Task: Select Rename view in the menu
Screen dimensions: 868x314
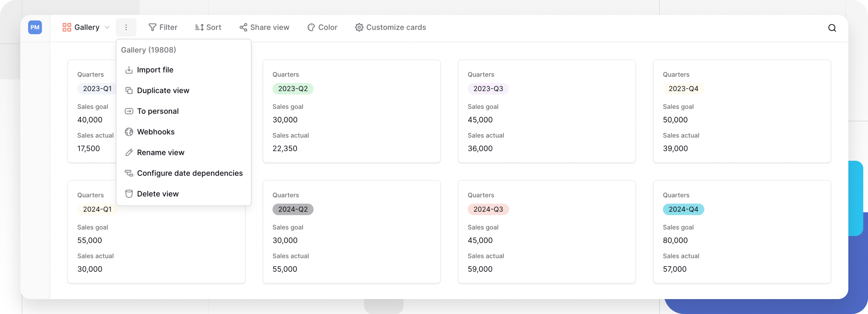Action: click(160, 152)
